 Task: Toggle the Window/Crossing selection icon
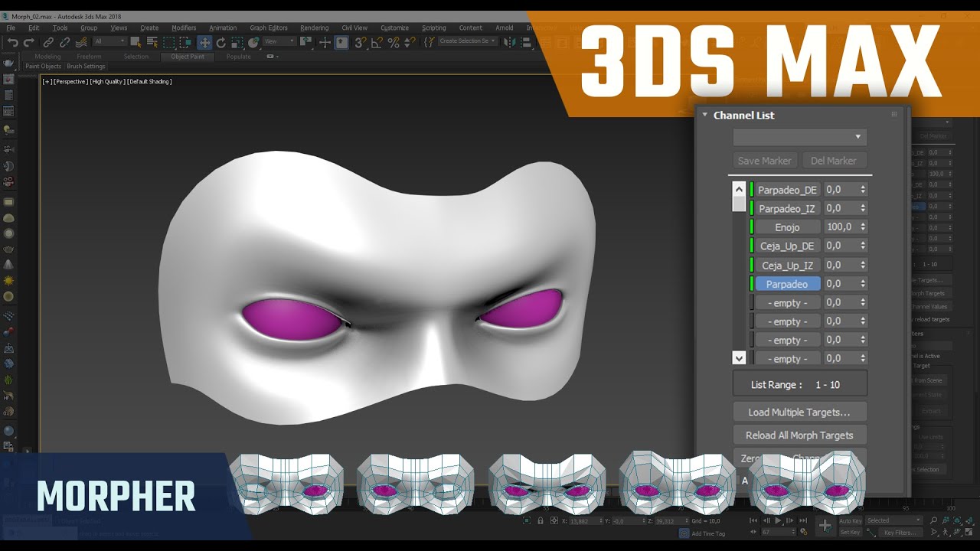[185, 43]
